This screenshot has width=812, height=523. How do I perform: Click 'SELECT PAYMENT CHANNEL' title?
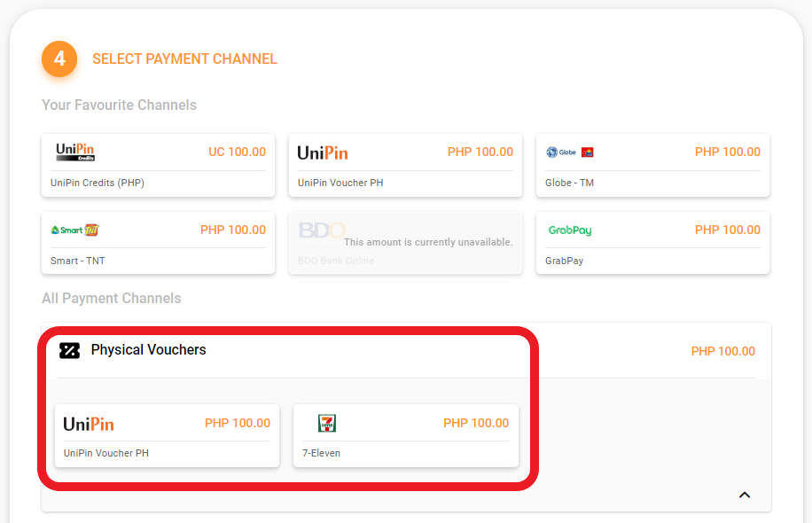[185, 59]
